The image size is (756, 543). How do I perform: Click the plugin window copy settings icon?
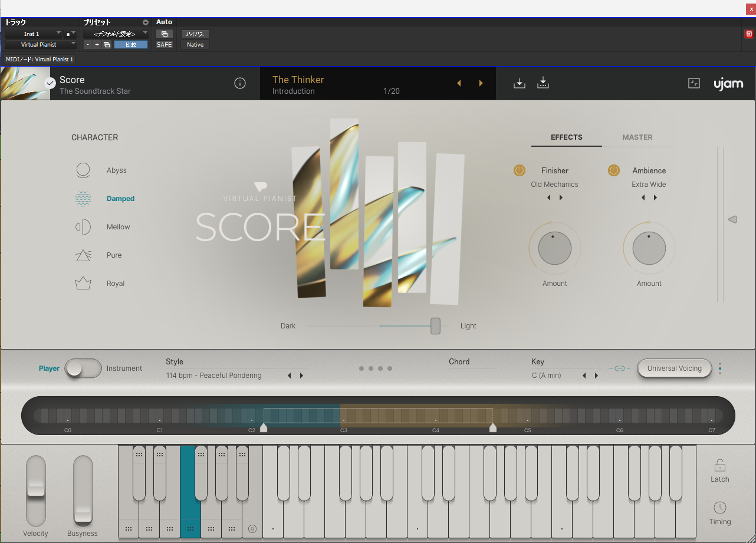(107, 45)
